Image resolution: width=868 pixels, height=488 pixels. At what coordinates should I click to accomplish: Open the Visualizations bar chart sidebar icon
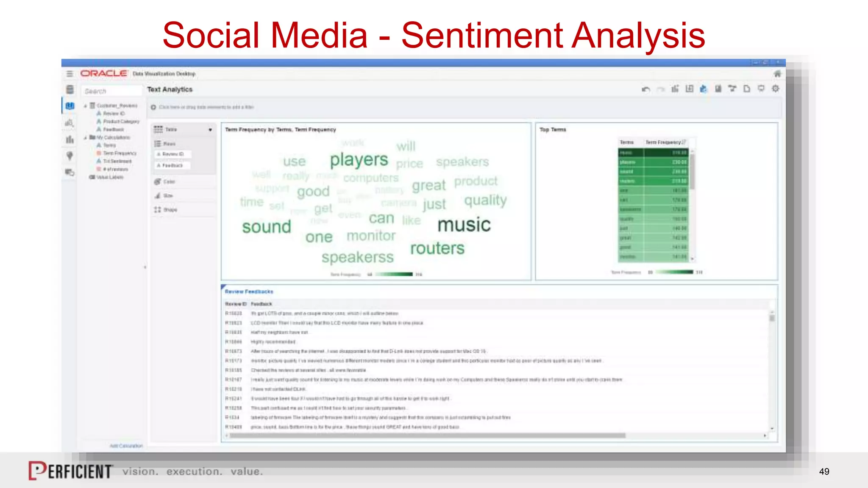coord(70,139)
